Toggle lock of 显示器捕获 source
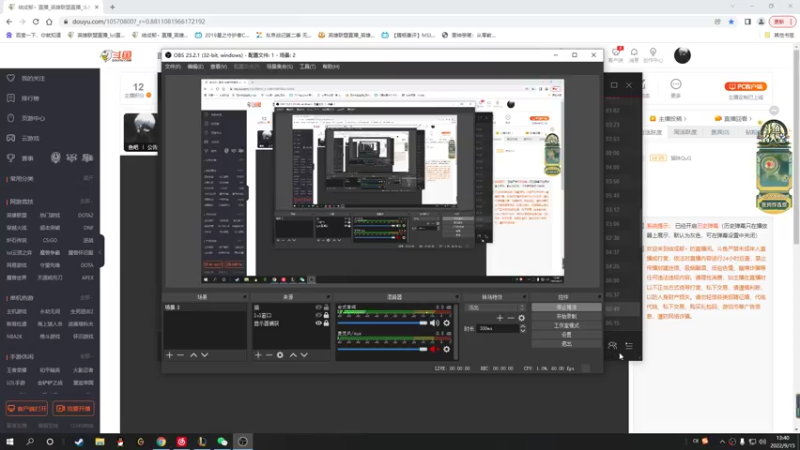 (326, 323)
